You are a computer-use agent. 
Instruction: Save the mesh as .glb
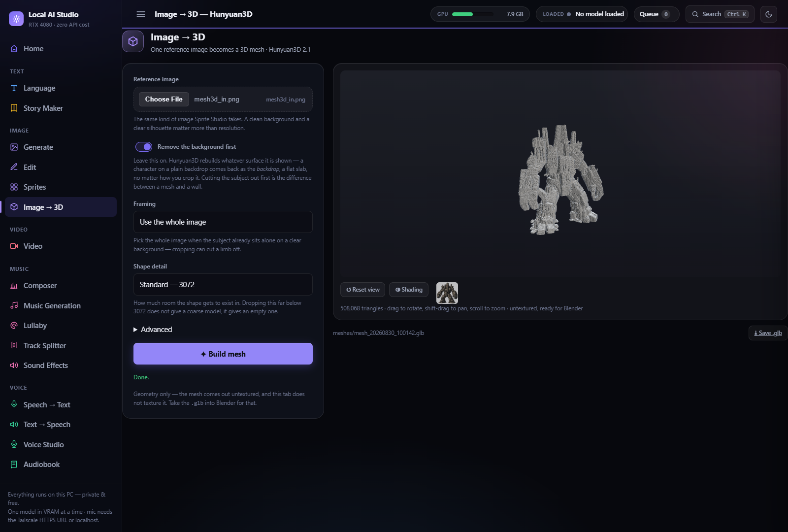pyautogui.click(x=768, y=333)
